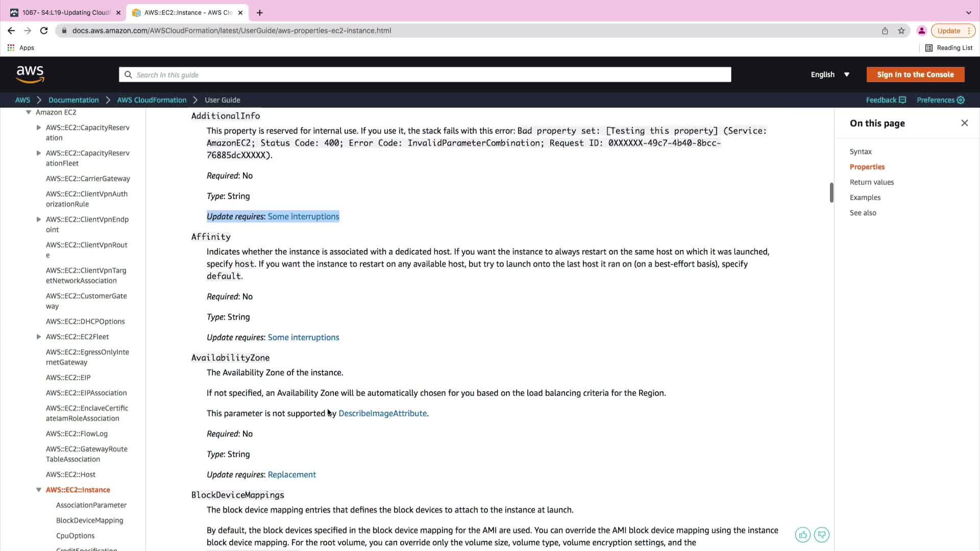
Task: Close the On this page panel
Action: (964, 123)
